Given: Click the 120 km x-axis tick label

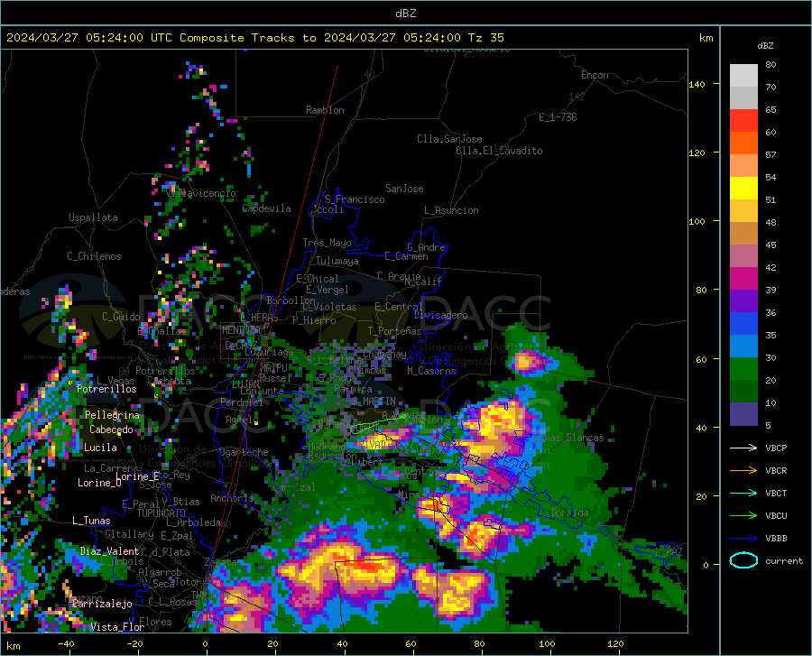Looking at the screenshot, I should coord(615,643).
